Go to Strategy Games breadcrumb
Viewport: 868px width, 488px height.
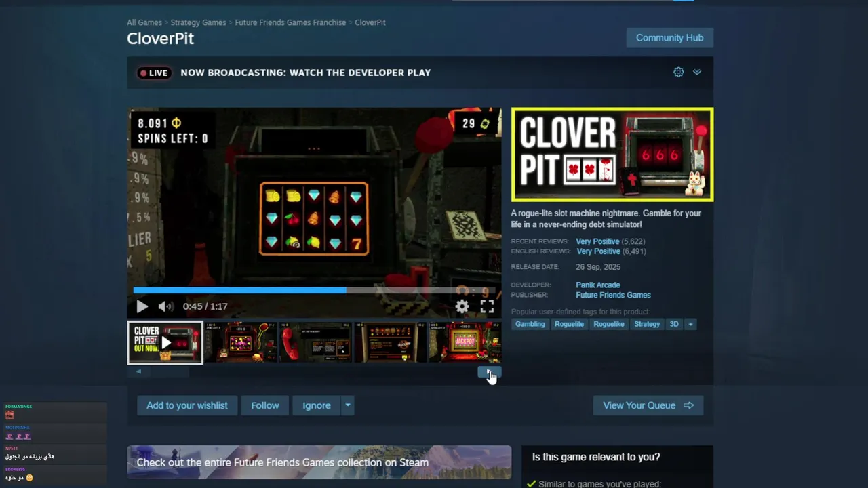[198, 22]
